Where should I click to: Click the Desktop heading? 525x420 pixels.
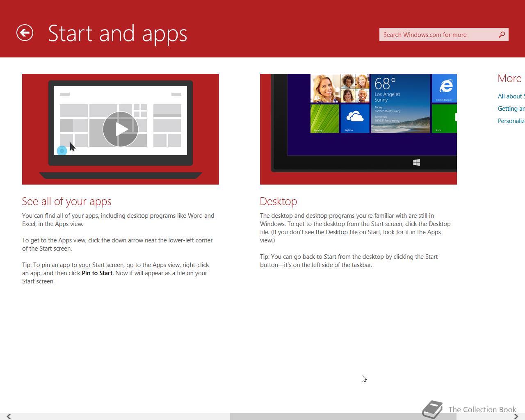[278, 201]
